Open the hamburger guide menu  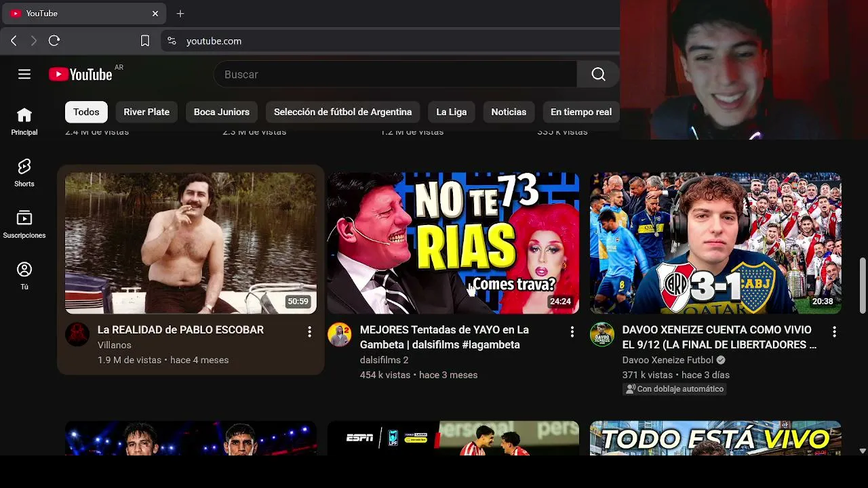(24, 75)
